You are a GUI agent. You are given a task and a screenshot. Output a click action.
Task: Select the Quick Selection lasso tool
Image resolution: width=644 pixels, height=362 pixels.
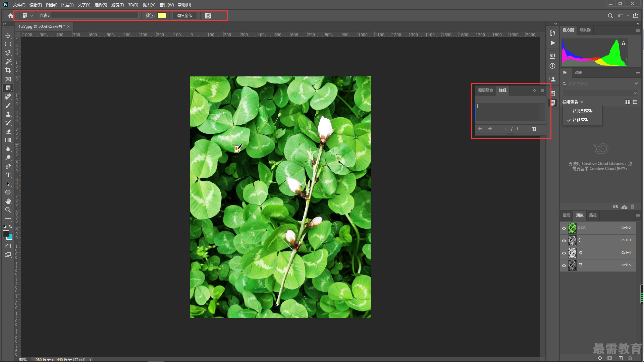coord(8,53)
